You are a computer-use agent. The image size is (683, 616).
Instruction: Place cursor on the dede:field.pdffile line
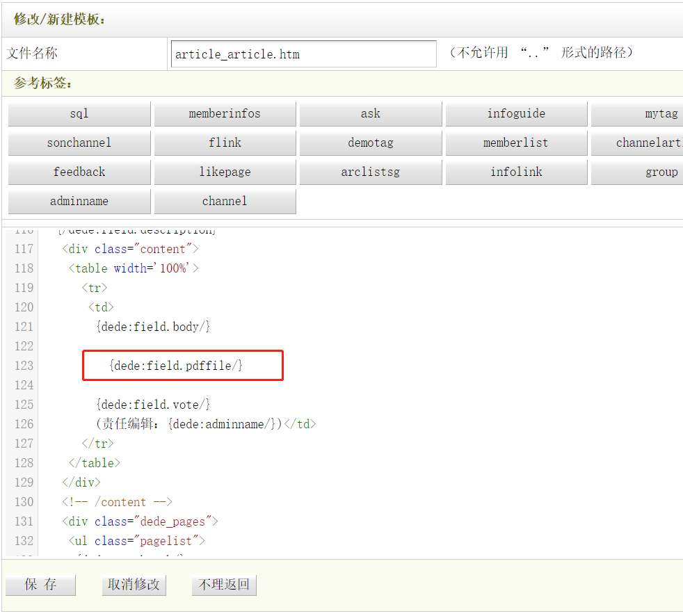point(176,366)
